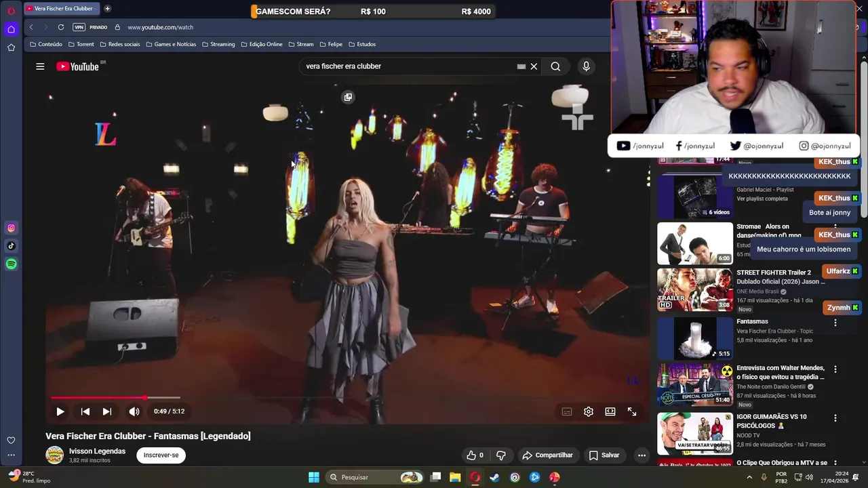Open the Entrevista com Walter Mendes video title
Screen dimensions: 868x488
(781, 372)
